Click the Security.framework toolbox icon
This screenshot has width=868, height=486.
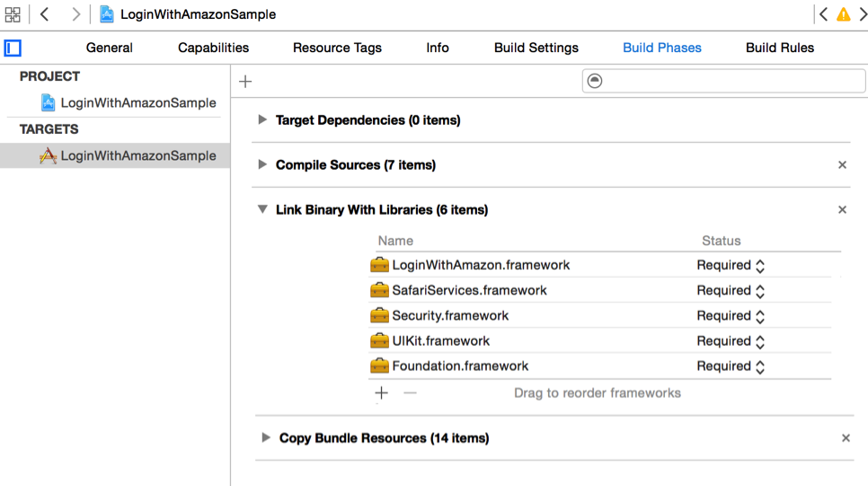click(x=379, y=315)
